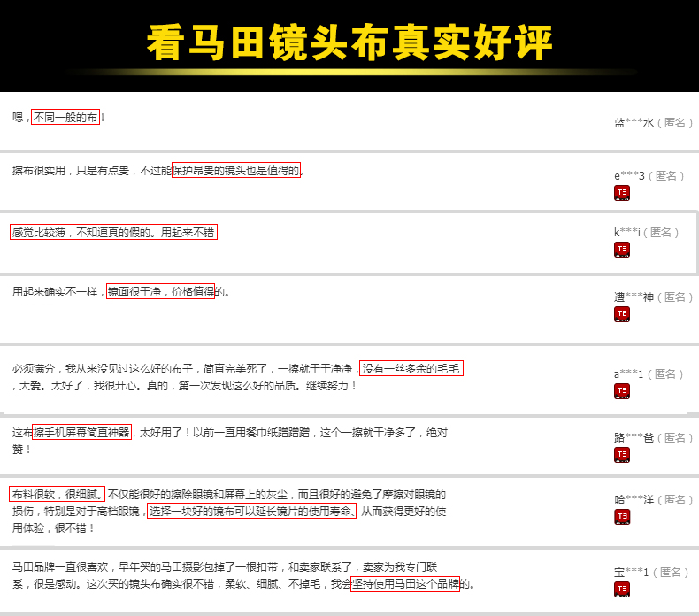699x616 pixels.
Task: Click the review starting "擦布很实用，只是有点贵"
Action: 157,171
